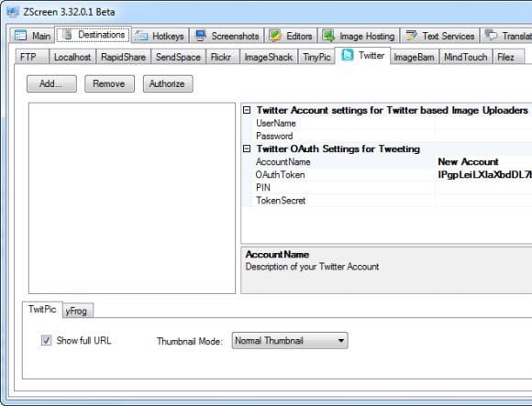Click the Destinations tab server icon
Image resolution: width=532 pixels, height=406 pixels.
tap(68, 34)
